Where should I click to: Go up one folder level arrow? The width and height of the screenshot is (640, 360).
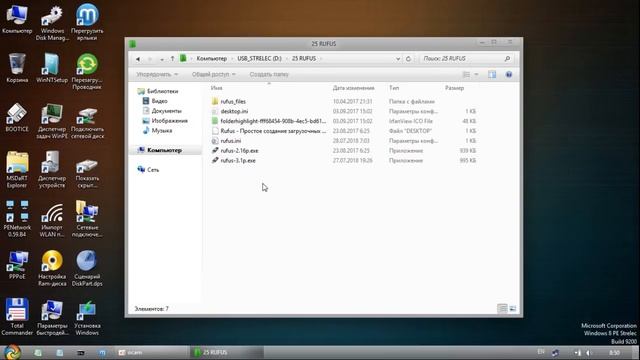[172, 59]
